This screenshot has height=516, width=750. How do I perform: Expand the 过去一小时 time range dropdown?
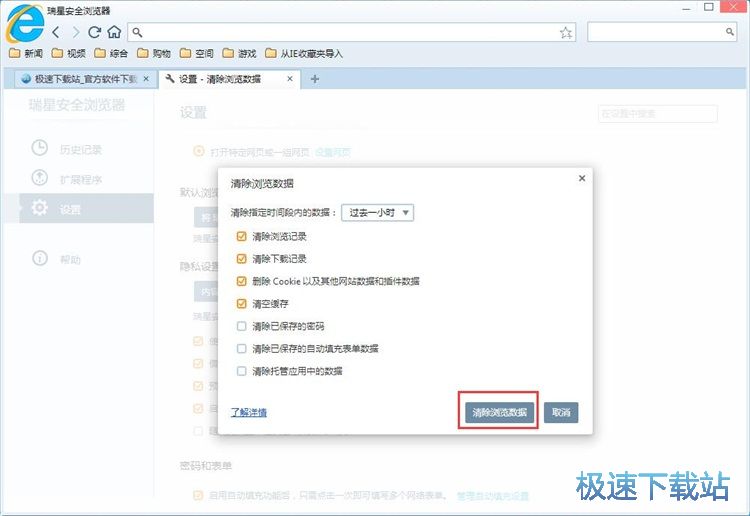pyautogui.click(x=377, y=213)
